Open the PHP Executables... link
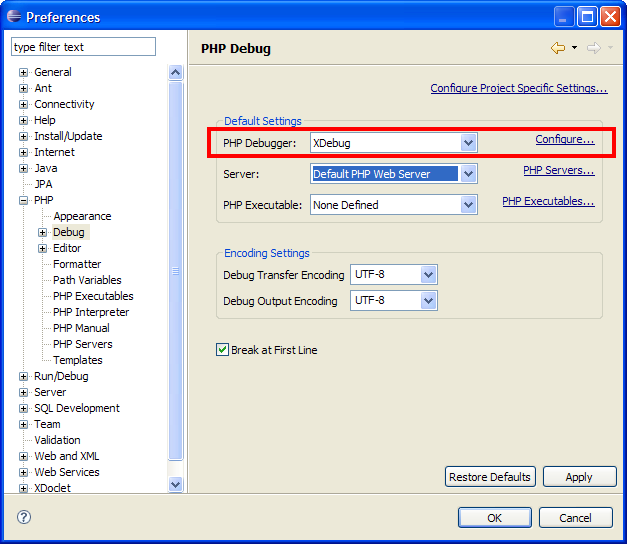The height and width of the screenshot is (544, 627). coord(548,201)
